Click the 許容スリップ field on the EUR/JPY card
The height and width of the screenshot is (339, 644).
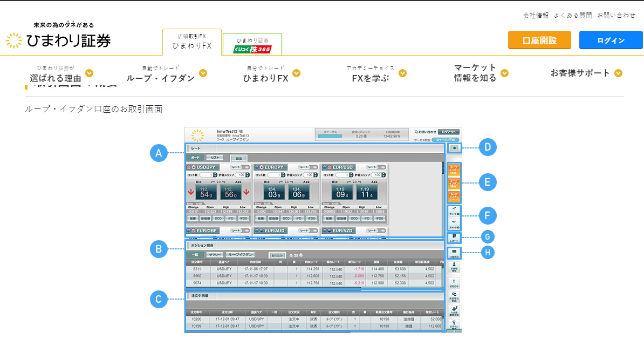pyautogui.click(x=309, y=175)
